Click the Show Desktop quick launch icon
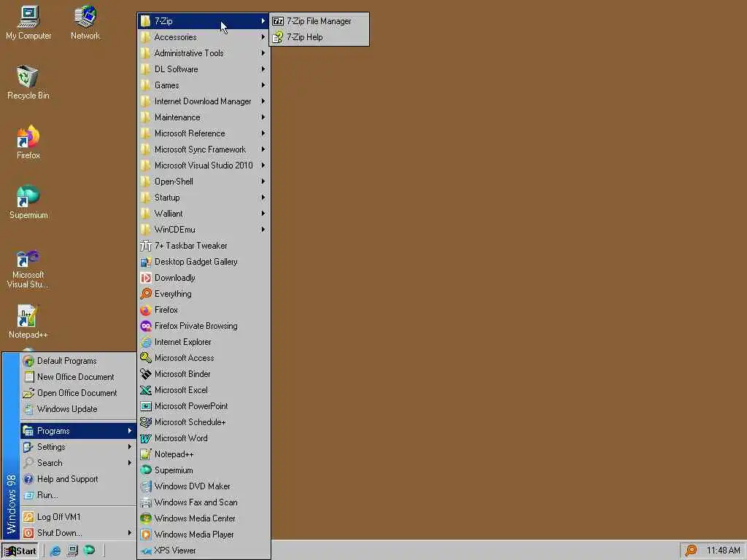747x560 pixels. 72,551
